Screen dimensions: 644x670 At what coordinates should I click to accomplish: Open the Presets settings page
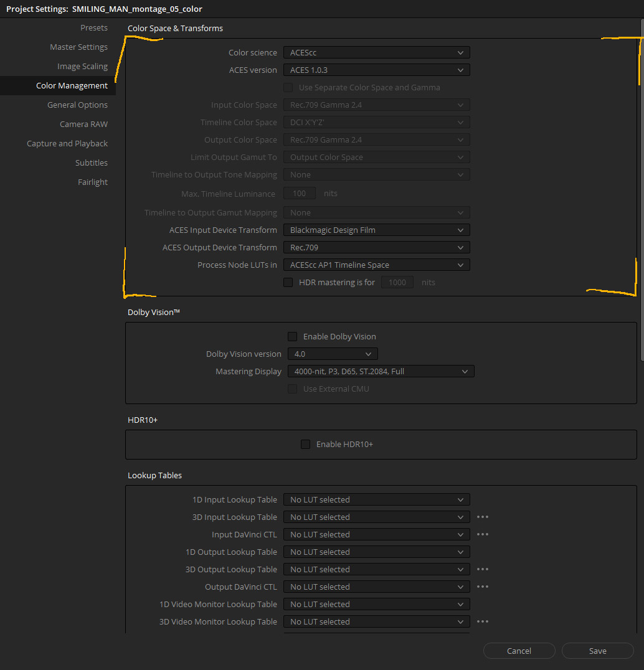click(94, 28)
